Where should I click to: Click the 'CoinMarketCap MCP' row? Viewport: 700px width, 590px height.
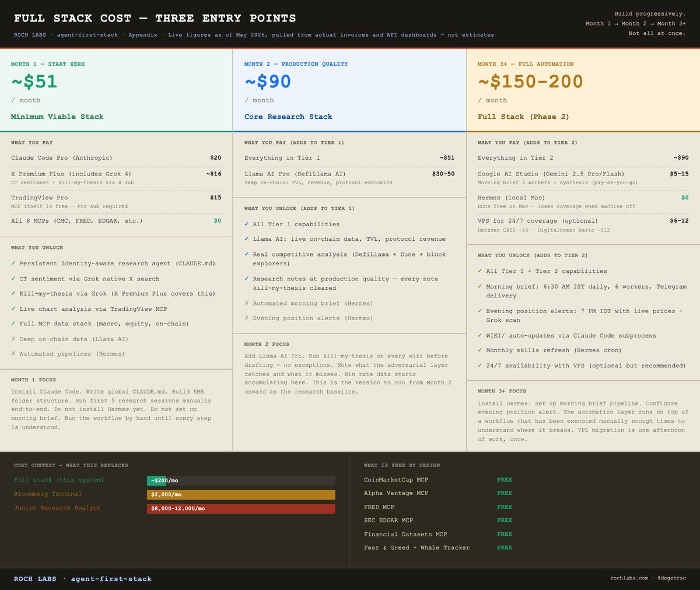coord(438,480)
